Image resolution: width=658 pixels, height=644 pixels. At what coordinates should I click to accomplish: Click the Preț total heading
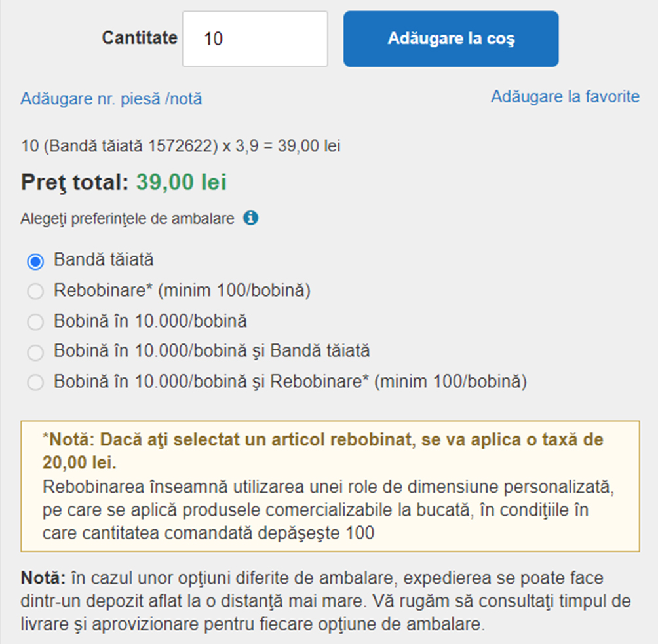(x=75, y=183)
